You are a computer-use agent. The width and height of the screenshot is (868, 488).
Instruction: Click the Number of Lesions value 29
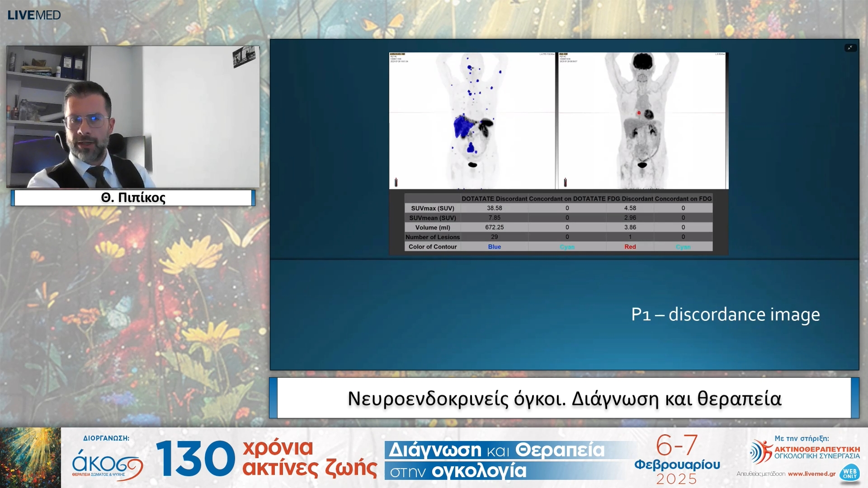[x=494, y=237]
